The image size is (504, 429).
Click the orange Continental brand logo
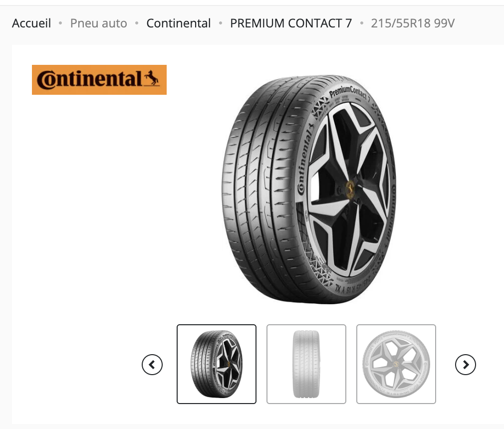(x=99, y=80)
